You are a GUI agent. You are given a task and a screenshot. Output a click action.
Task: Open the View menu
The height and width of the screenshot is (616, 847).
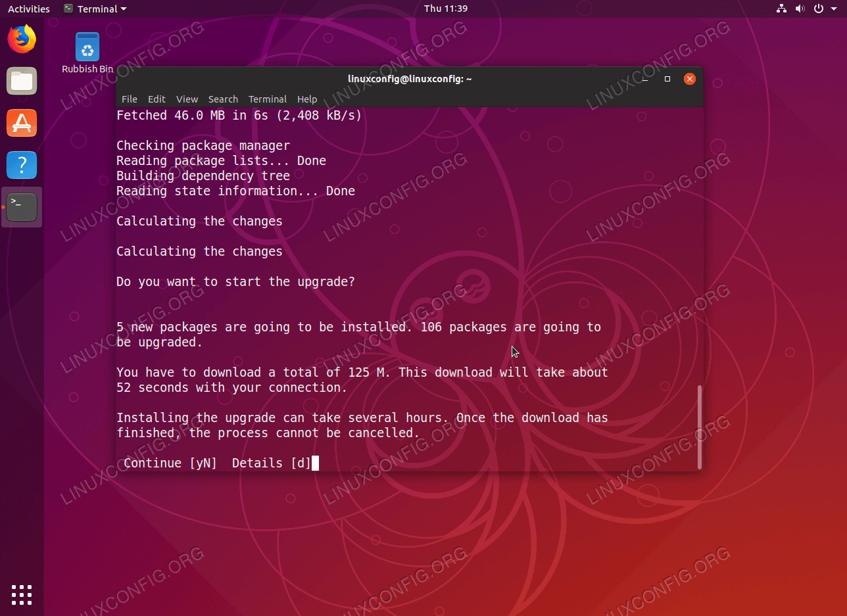[187, 99]
